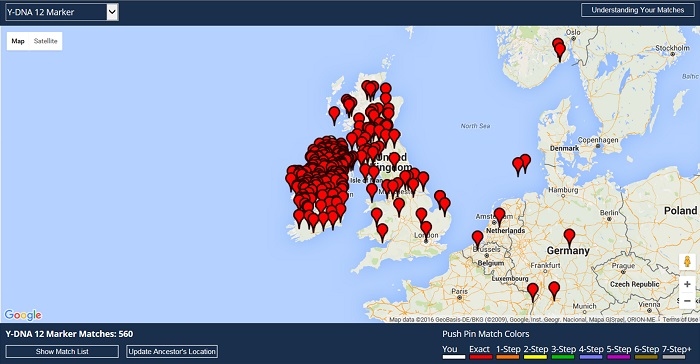Viewport: 700px width, 364px height.
Task: Click the white You color swatch
Action: (454, 357)
